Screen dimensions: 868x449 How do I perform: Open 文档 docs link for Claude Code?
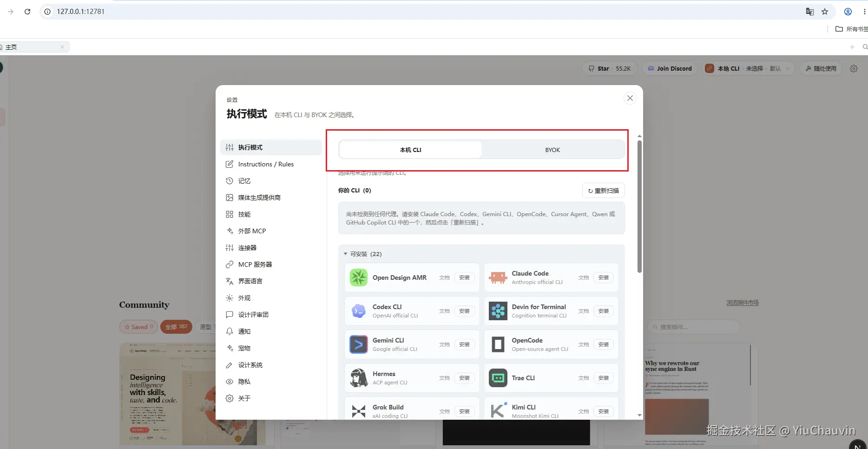pos(584,277)
